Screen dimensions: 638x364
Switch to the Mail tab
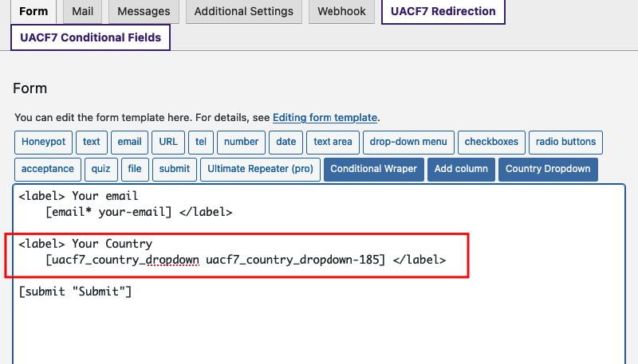[x=83, y=11]
